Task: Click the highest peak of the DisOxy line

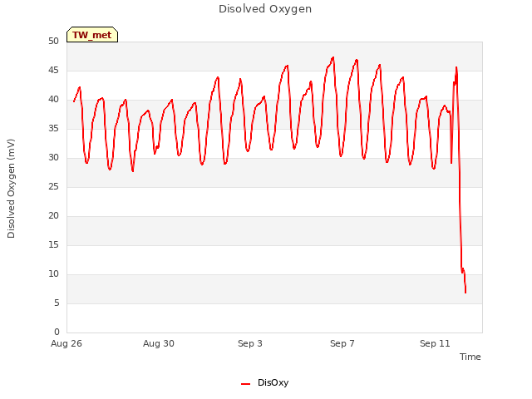Action: coord(333,57)
